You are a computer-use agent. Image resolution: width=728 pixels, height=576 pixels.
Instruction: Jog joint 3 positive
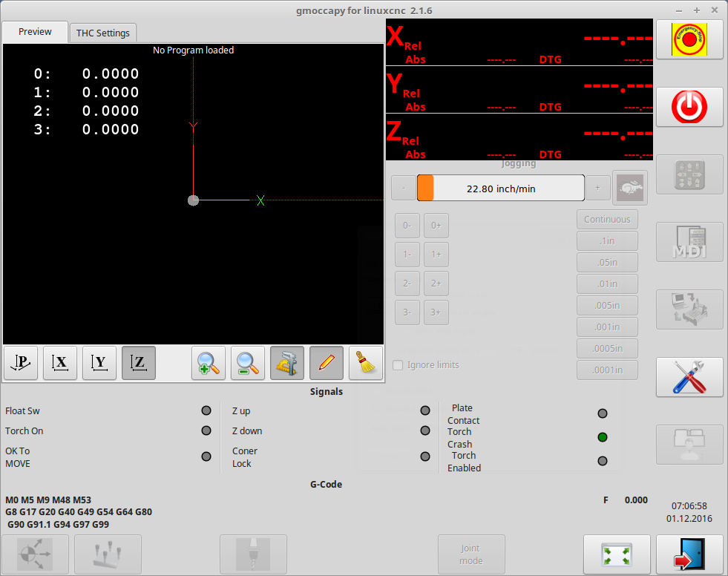click(x=436, y=312)
